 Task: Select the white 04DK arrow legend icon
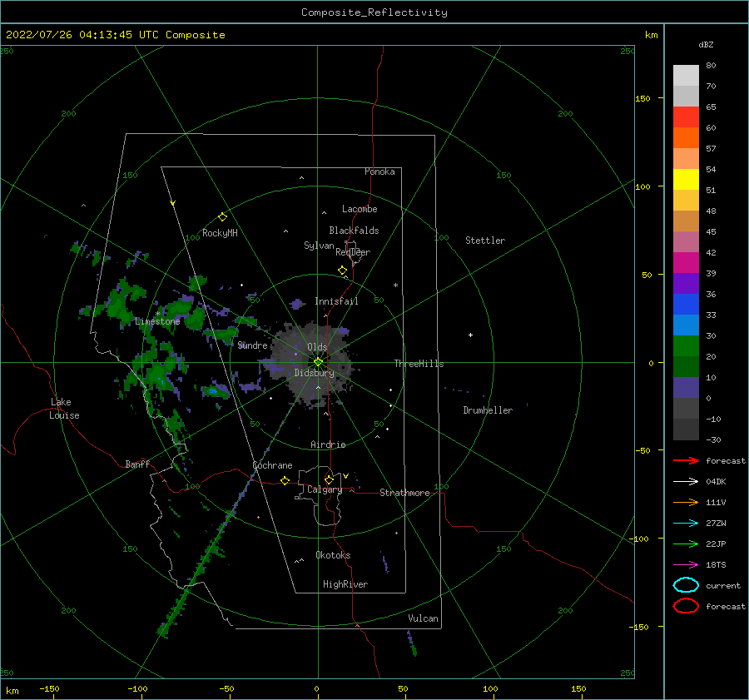pyautogui.click(x=686, y=481)
